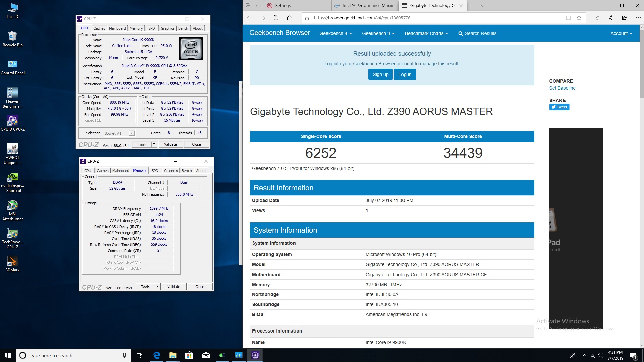Open Geekbench 3 dropdown menu
The image size is (644, 362).
click(x=378, y=33)
